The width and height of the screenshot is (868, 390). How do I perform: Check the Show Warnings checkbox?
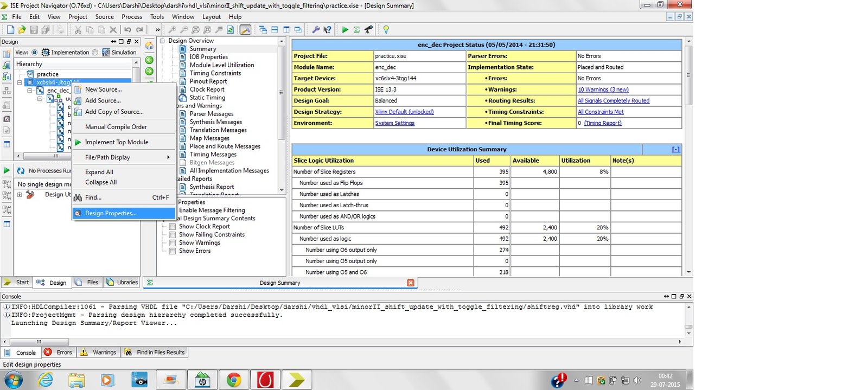(x=173, y=243)
